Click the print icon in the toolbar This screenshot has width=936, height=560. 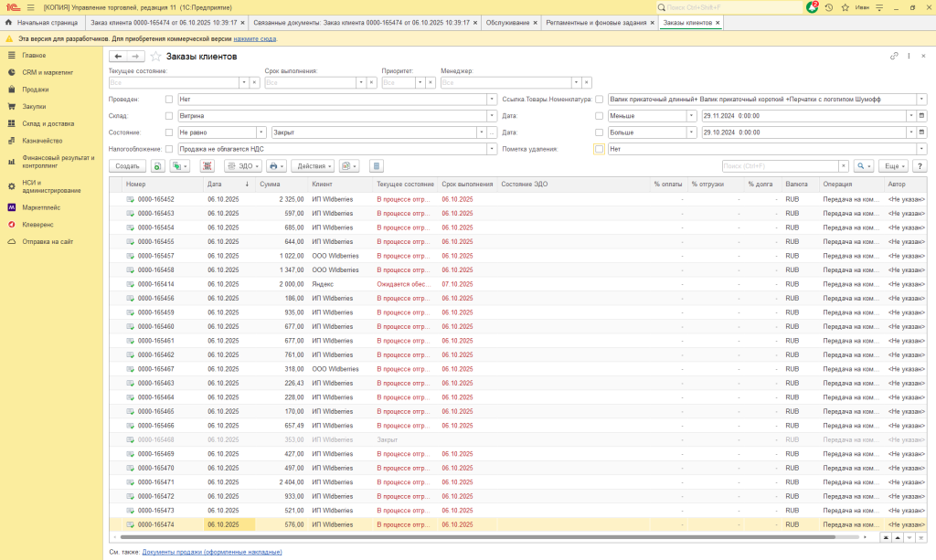click(x=275, y=166)
